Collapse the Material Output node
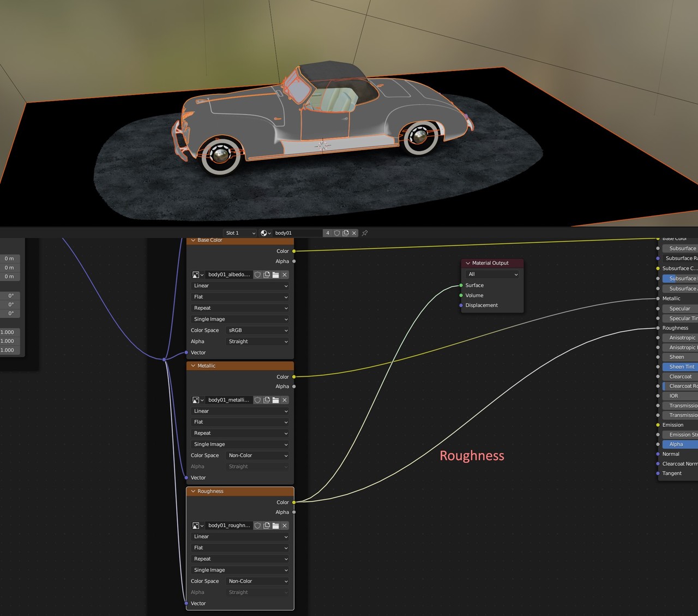The width and height of the screenshot is (698, 616). (x=468, y=263)
